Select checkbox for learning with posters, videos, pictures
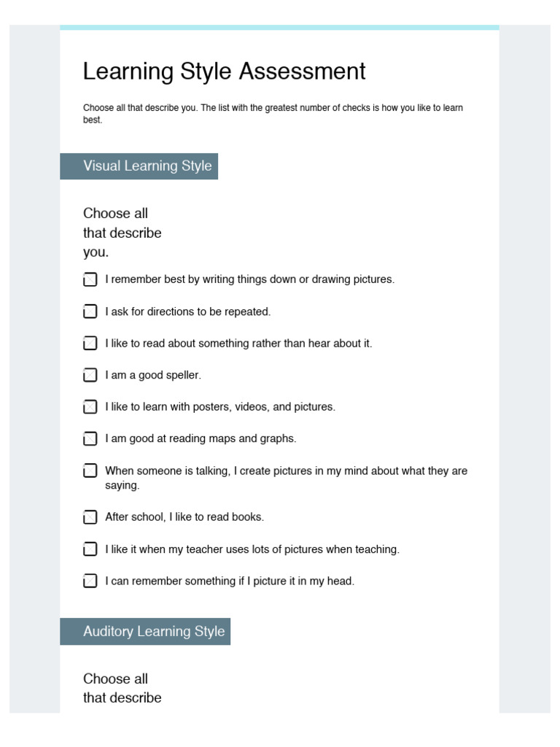Viewport: 560px width, 747px height. (90, 406)
